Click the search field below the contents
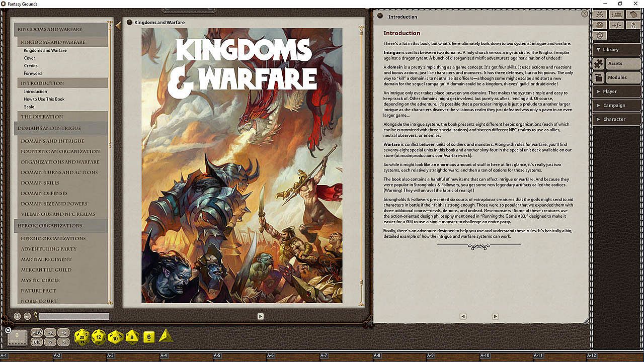This screenshot has height=362, width=644. coord(74,316)
